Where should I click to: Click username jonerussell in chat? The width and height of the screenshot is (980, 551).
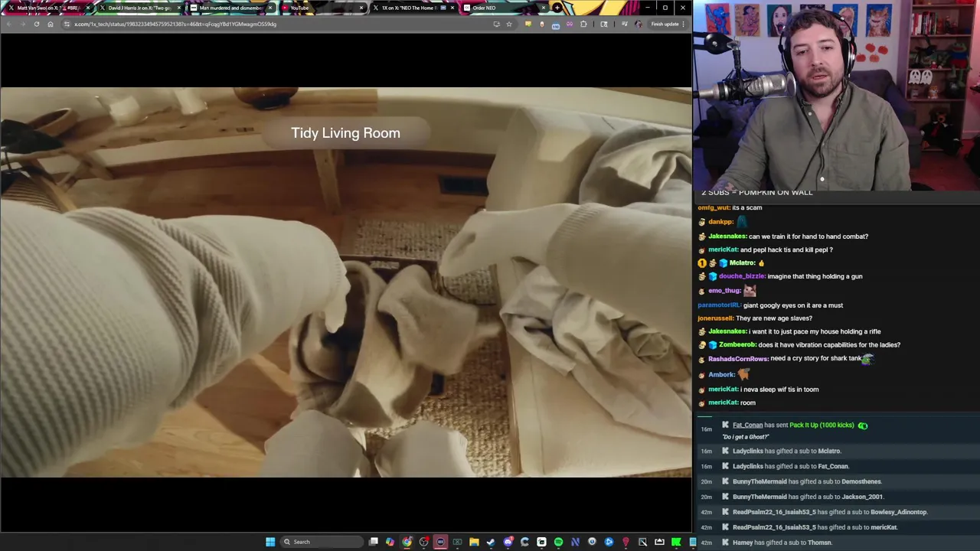715,318
